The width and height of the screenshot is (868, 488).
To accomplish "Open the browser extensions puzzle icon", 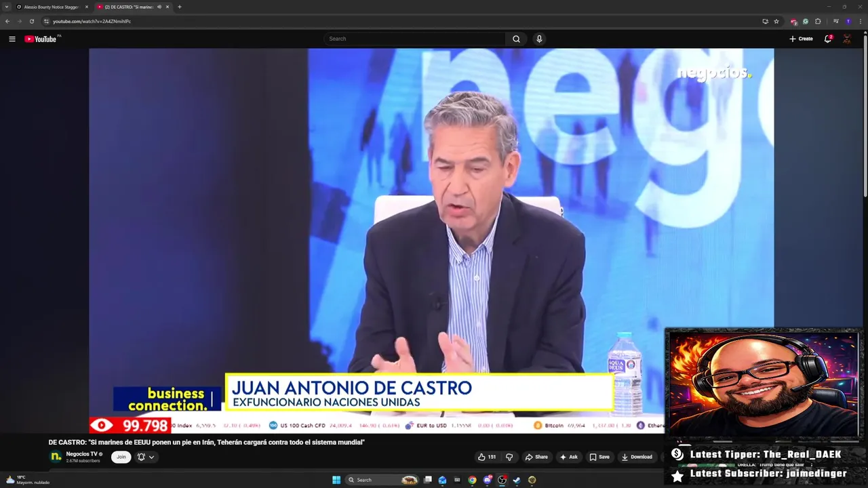I will (x=818, y=21).
